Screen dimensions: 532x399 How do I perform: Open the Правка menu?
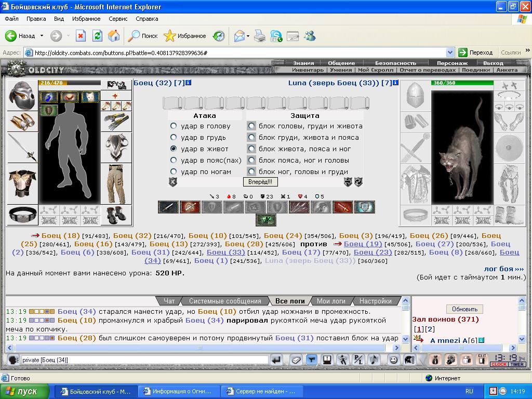[36, 19]
